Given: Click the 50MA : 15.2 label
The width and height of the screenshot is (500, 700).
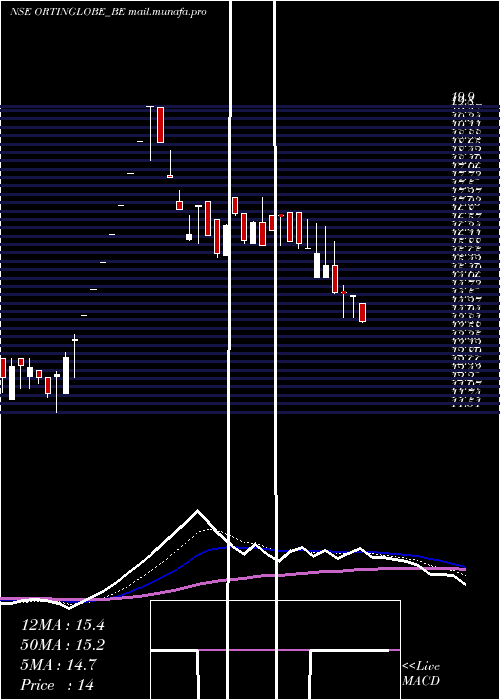Looking at the screenshot, I should (x=62, y=645).
